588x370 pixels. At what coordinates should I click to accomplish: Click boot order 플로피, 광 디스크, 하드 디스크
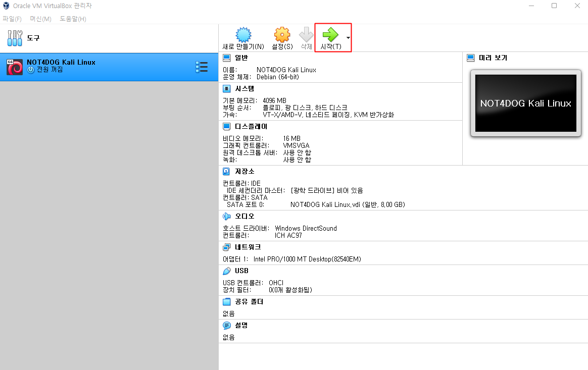[x=305, y=108]
